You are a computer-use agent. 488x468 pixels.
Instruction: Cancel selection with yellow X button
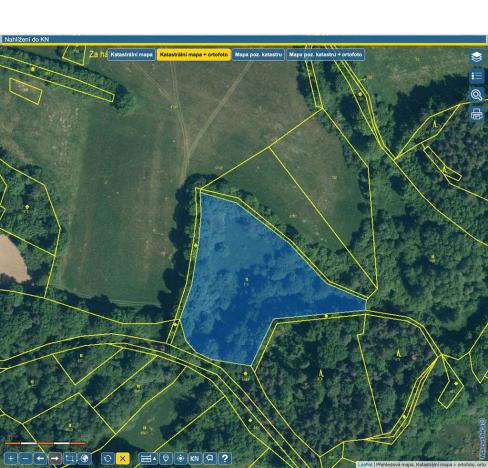tap(122, 459)
